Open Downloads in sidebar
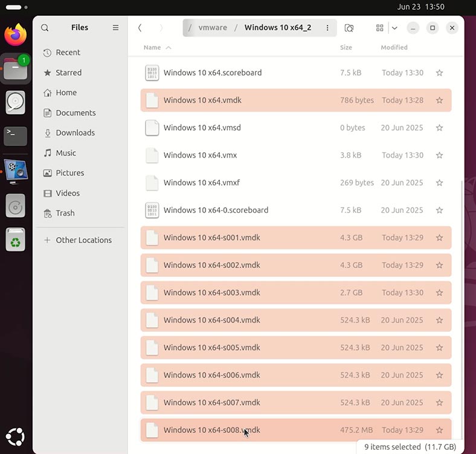This screenshot has width=476, height=454. point(80,133)
